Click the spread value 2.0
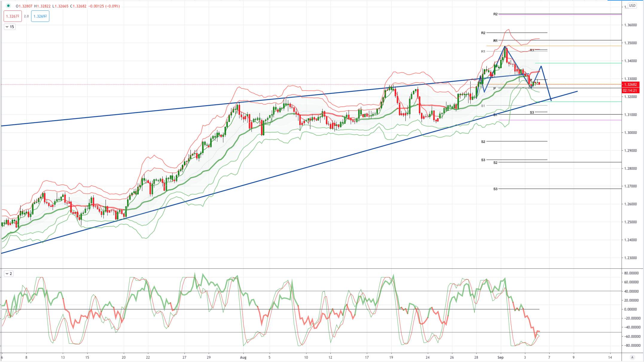 [26, 16]
